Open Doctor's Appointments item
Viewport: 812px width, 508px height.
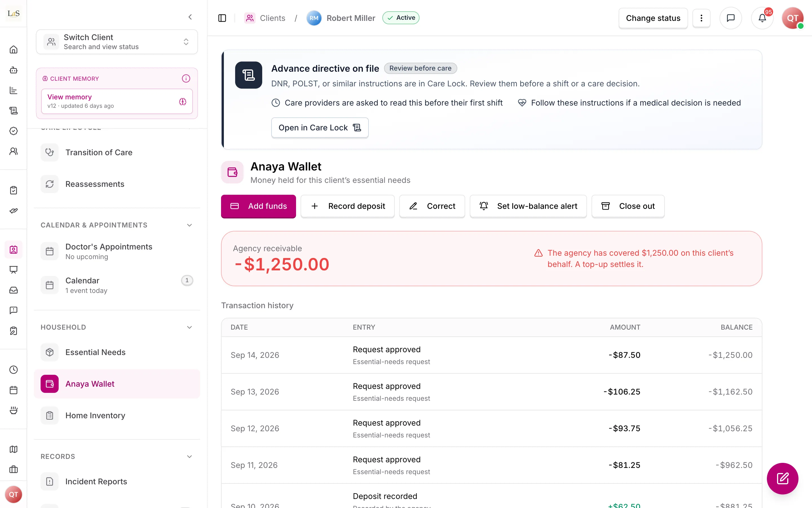pos(117,251)
